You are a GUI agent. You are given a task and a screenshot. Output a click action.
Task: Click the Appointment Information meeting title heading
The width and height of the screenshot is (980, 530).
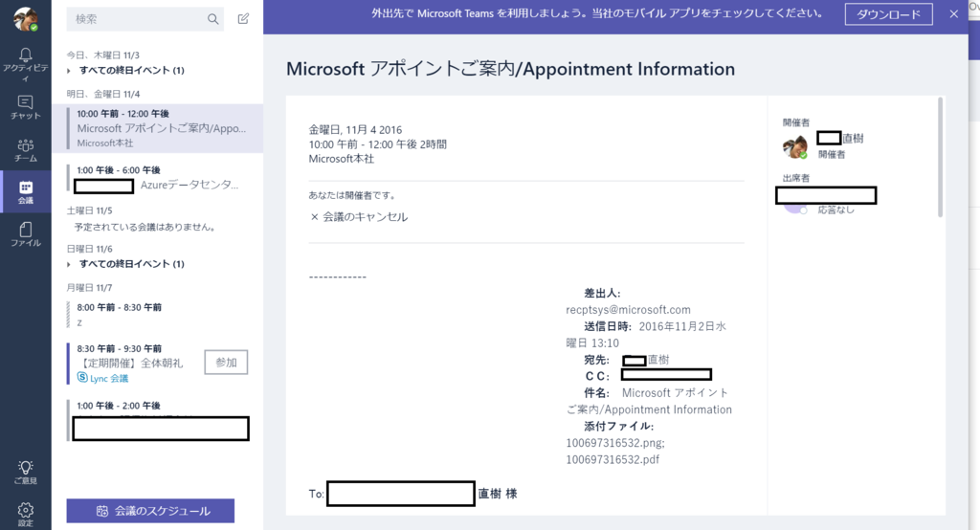click(511, 69)
